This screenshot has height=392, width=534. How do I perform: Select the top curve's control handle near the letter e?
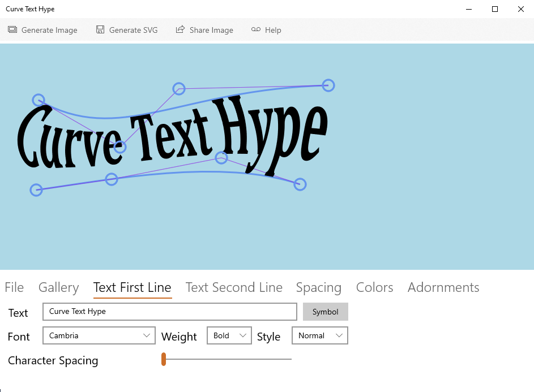(120, 147)
